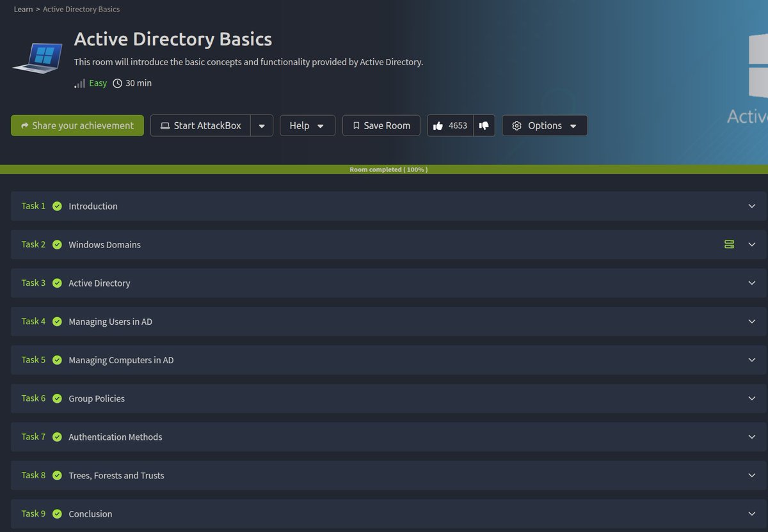Expand Task 8 Trees, Forests and Trusts chevron
Screen dimensions: 768x532
point(752,475)
